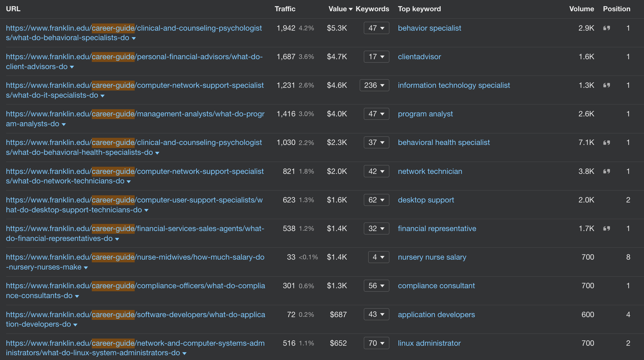Open the what-do-behavioral-specialists-do URL link
644x360 pixels.
coord(134,33)
